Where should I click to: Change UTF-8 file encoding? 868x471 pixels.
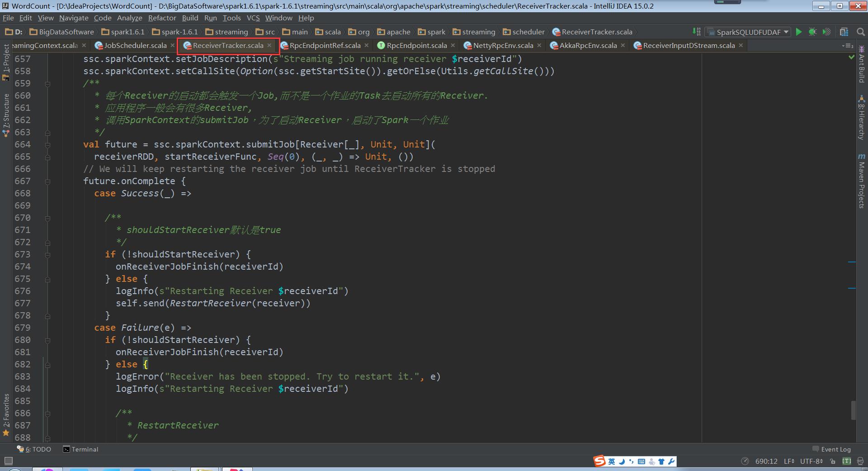click(x=811, y=461)
